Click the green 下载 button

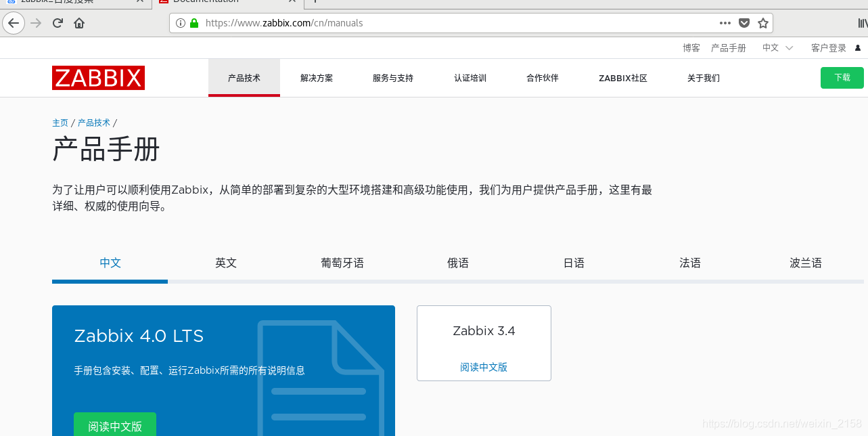842,78
